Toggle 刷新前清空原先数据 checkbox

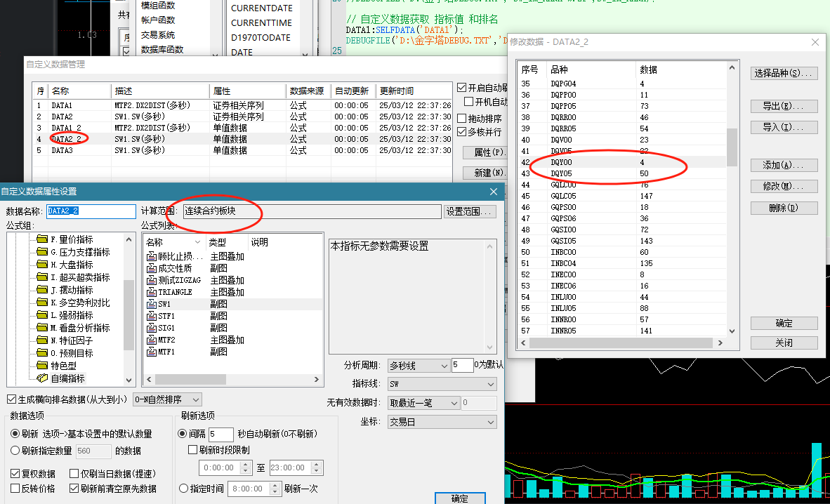pos(74,489)
